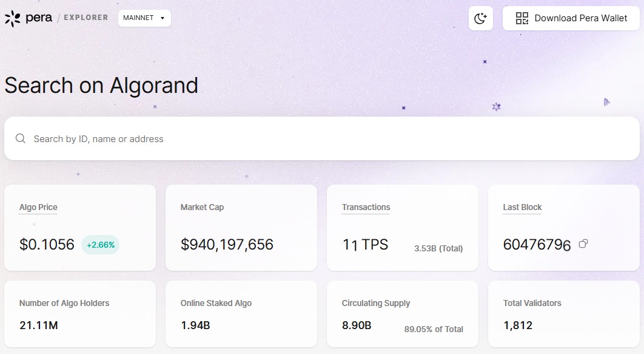This screenshot has height=354, width=644.
Task: Switch theme using the night mode toggle
Action: (x=480, y=18)
